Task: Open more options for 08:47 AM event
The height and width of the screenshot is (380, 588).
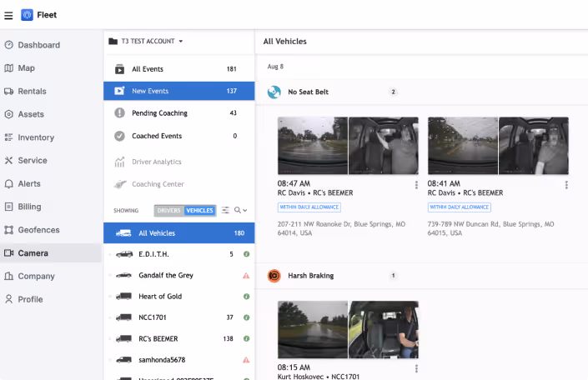Action: click(416, 185)
